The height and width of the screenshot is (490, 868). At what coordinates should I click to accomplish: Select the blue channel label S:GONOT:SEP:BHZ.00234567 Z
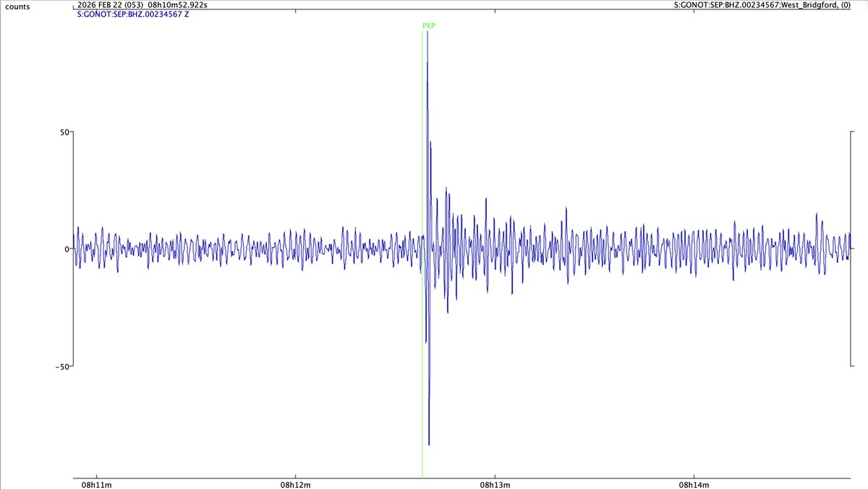132,13
